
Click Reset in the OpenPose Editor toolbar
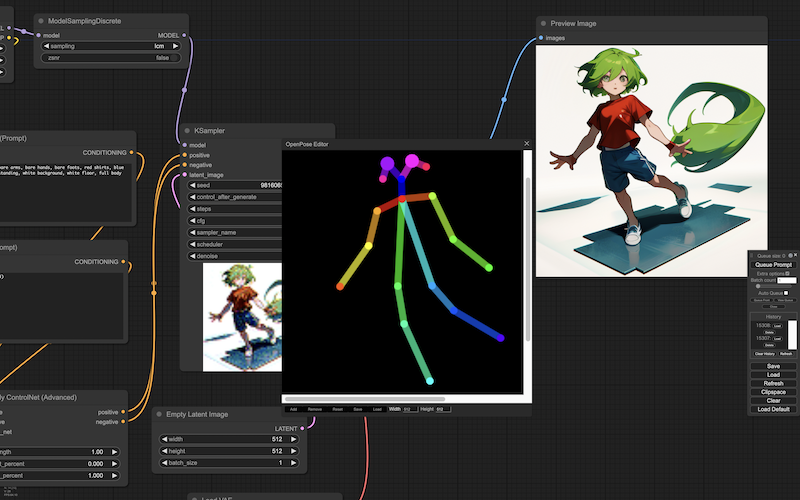point(337,409)
